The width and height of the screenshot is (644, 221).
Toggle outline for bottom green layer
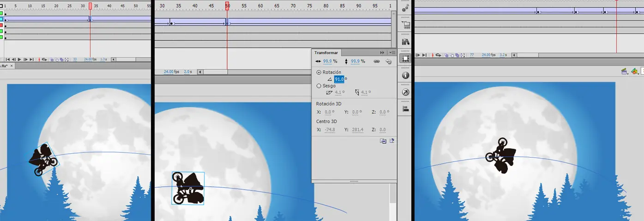tap(1, 37)
